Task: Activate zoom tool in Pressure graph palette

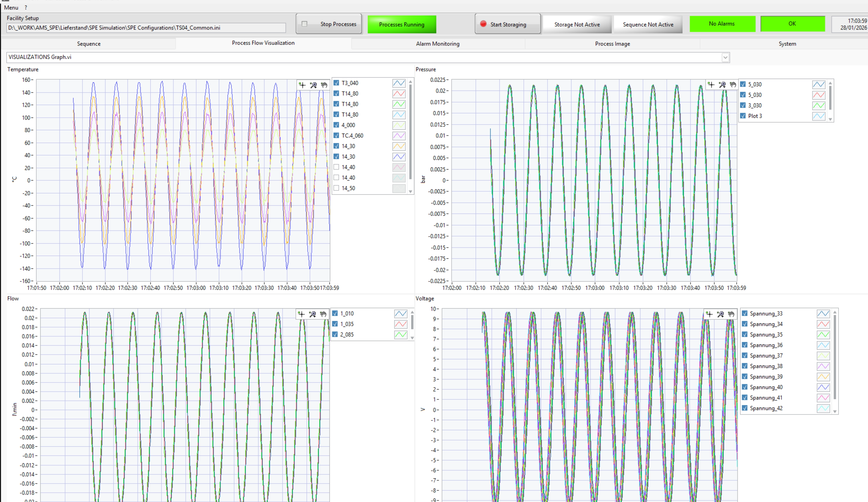Action: [722, 84]
